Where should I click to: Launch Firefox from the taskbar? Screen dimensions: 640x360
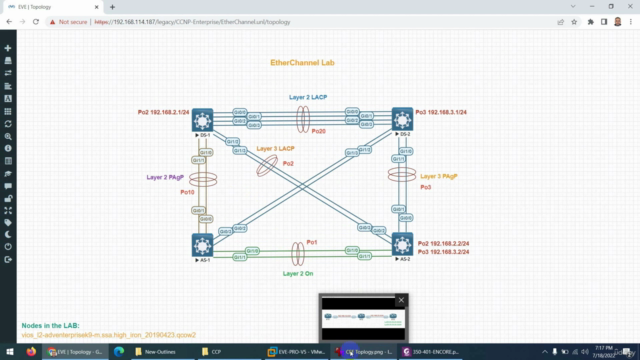point(31,352)
